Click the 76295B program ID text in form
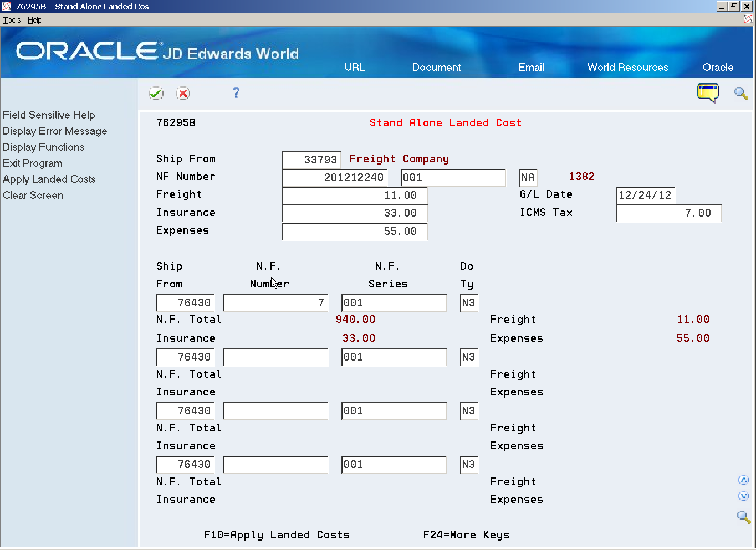 coord(176,123)
